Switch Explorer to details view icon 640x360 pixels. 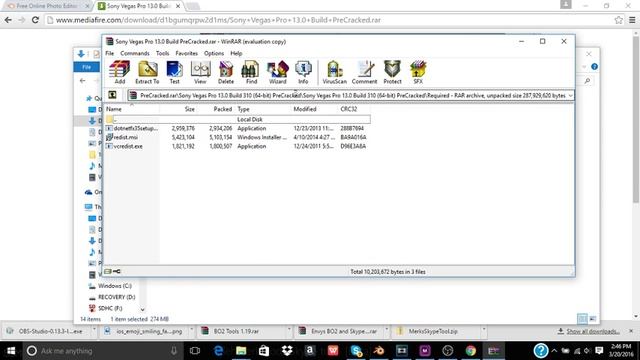[x=582, y=318]
